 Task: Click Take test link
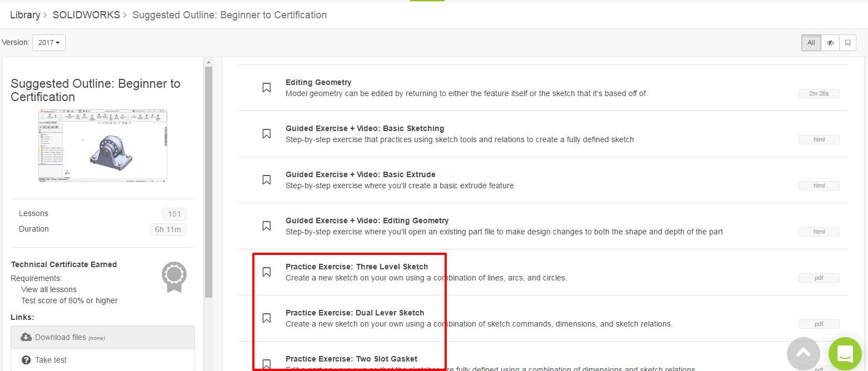tap(51, 360)
